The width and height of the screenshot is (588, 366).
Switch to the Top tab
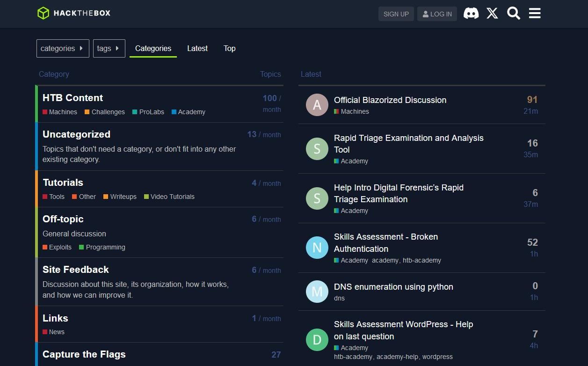coord(229,48)
